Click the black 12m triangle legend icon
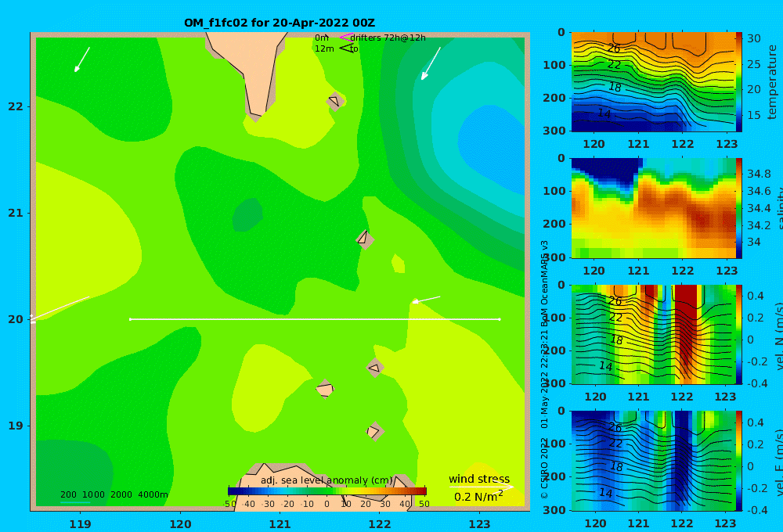The height and width of the screenshot is (532, 783). click(346, 49)
